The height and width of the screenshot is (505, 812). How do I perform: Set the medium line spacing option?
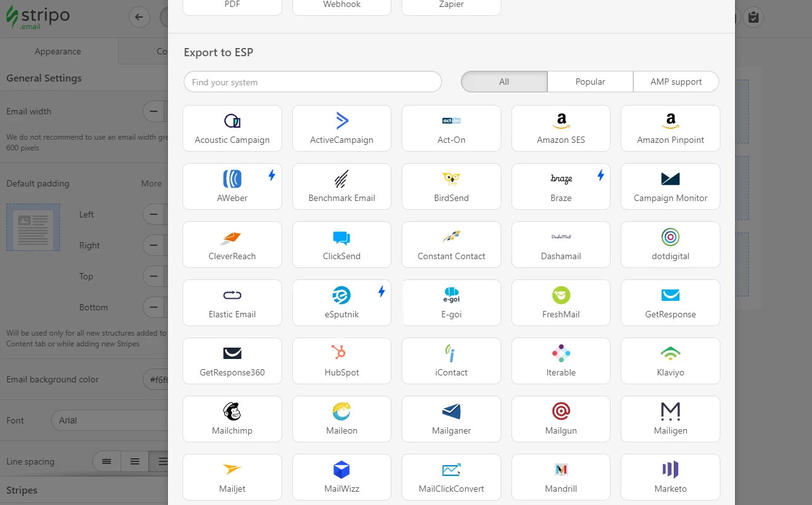[x=134, y=461]
